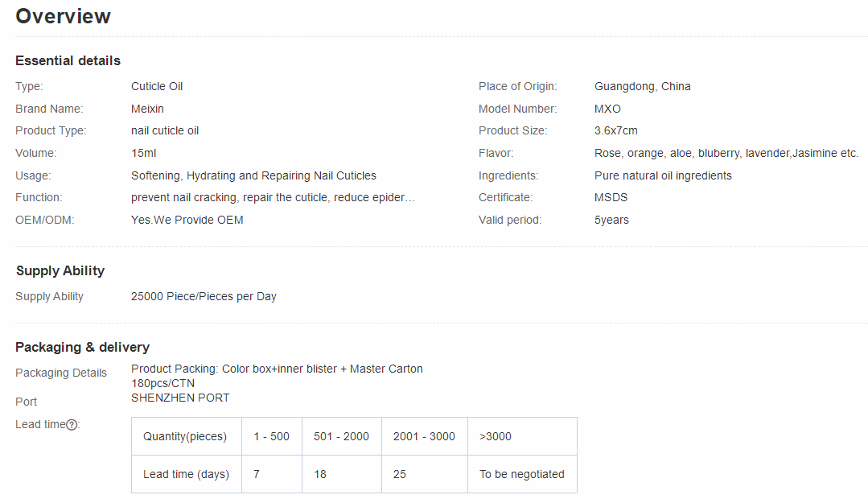Select the MXO model number value
868x499 pixels.
(607, 109)
